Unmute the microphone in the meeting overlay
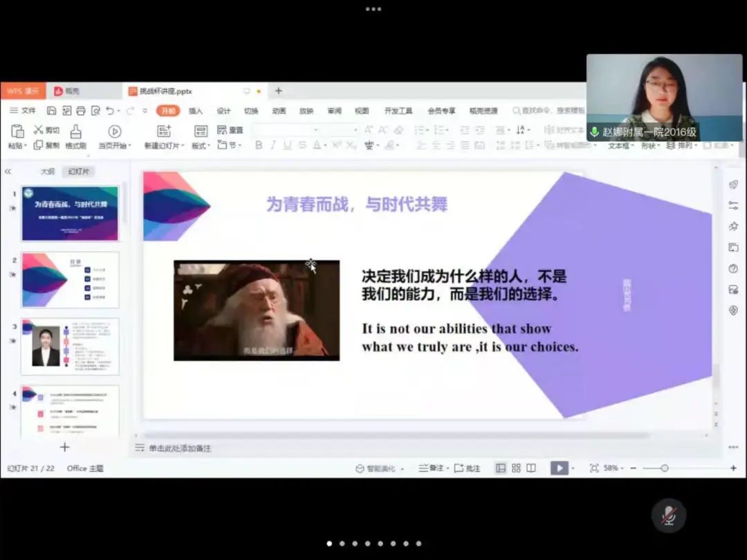Image resolution: width=747 pixels, height=560 pixels. click(x=668, y=515)
